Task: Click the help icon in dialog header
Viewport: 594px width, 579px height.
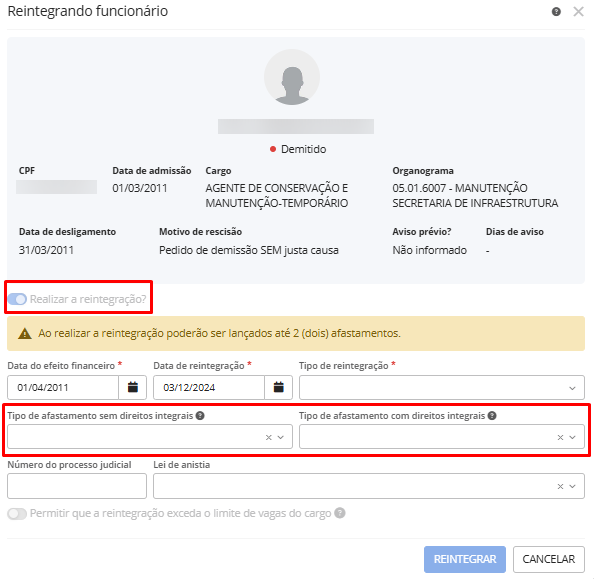Action: click(x=556, y=11)
